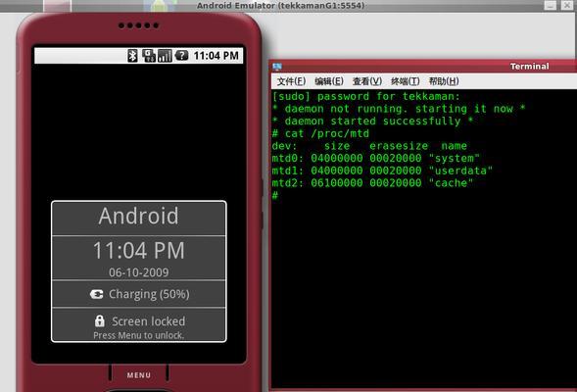Click the signal strength bars icon
This screenshot has height=392, width=577.
pyautogui.click(x=165, y=56)
